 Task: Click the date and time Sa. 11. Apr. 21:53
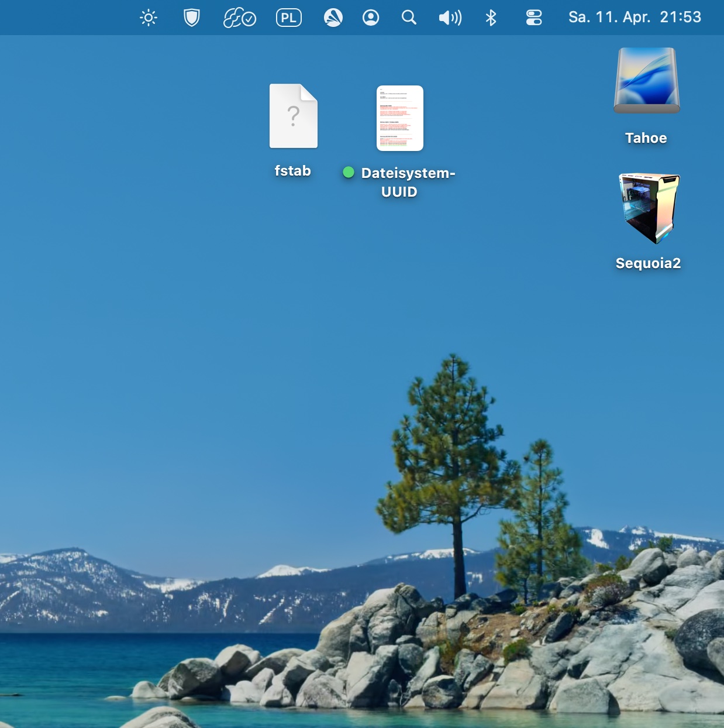tap(635, 18)
